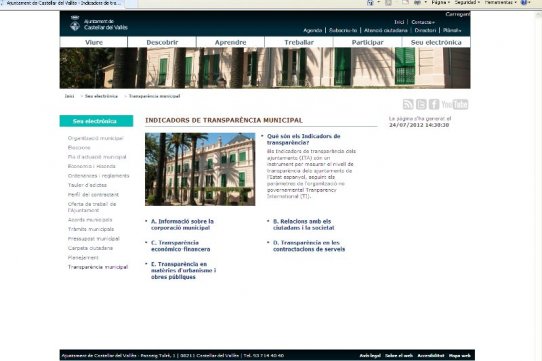Image resolution: width=542 pixels, height=361 pixels.
Task: Open Planejament in sidebar
Action: tap(83, 258)
